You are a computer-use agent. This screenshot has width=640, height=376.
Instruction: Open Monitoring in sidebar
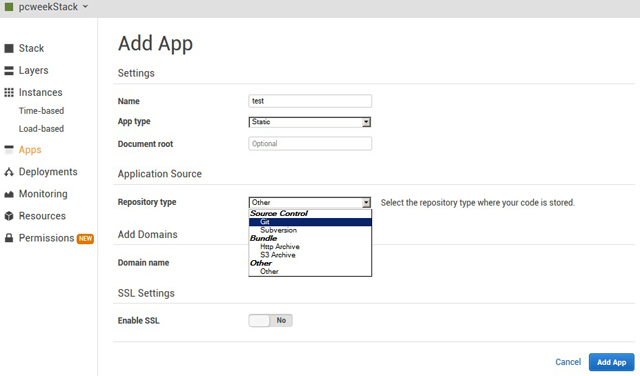(43, 194)
